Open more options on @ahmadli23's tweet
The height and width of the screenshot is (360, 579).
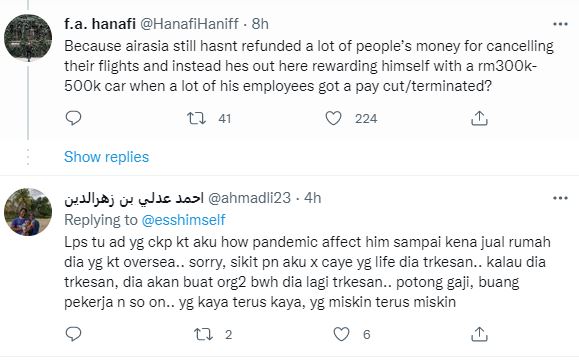pos(560,198)
